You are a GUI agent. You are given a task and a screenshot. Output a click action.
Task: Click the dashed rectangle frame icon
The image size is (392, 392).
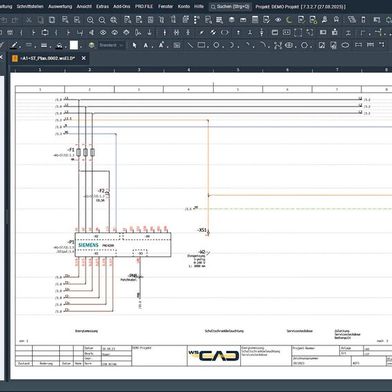pyautogui.click(x=298, y=32)
